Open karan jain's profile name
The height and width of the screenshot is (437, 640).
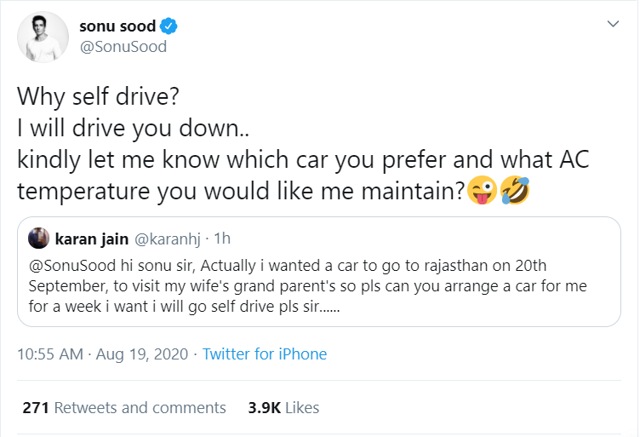pos(92,239)
